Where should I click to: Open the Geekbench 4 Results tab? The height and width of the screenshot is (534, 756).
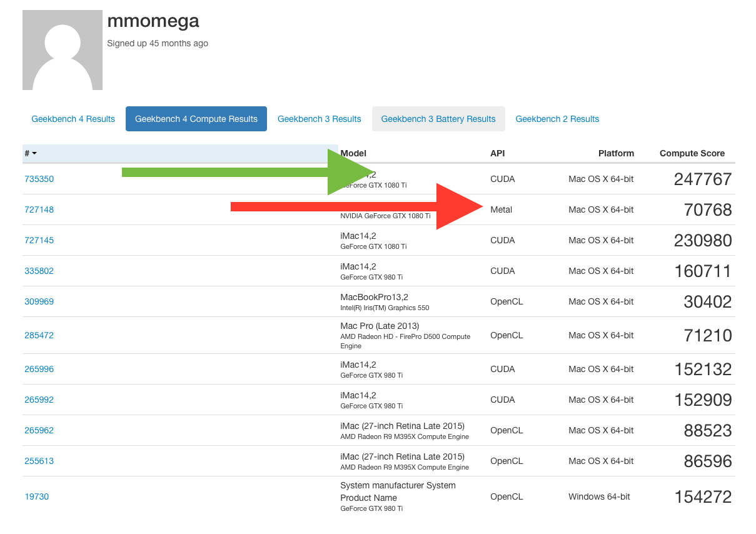pyautogui.click(x=73, y=119)
